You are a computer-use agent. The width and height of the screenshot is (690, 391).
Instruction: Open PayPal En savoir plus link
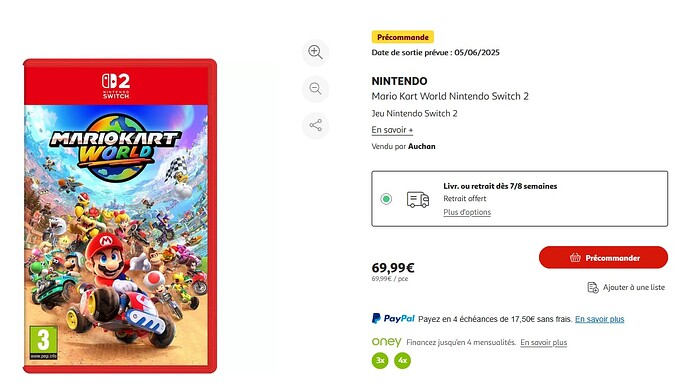(x=599, y=319)
